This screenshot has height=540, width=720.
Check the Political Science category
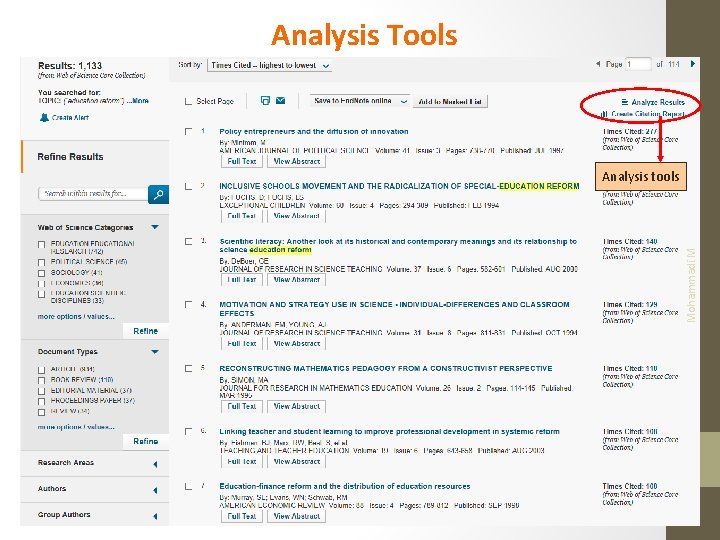coord(41,262)
